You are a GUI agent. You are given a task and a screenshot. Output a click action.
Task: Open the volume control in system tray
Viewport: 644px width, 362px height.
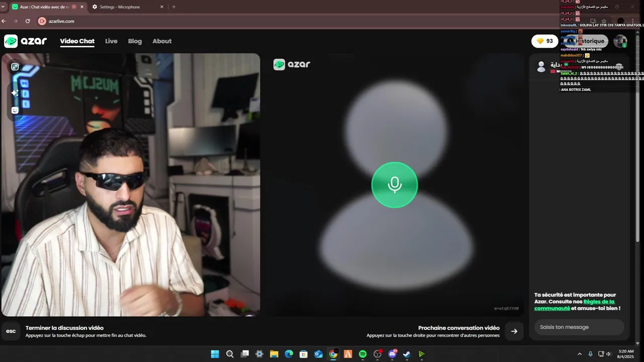coord(608,354)
